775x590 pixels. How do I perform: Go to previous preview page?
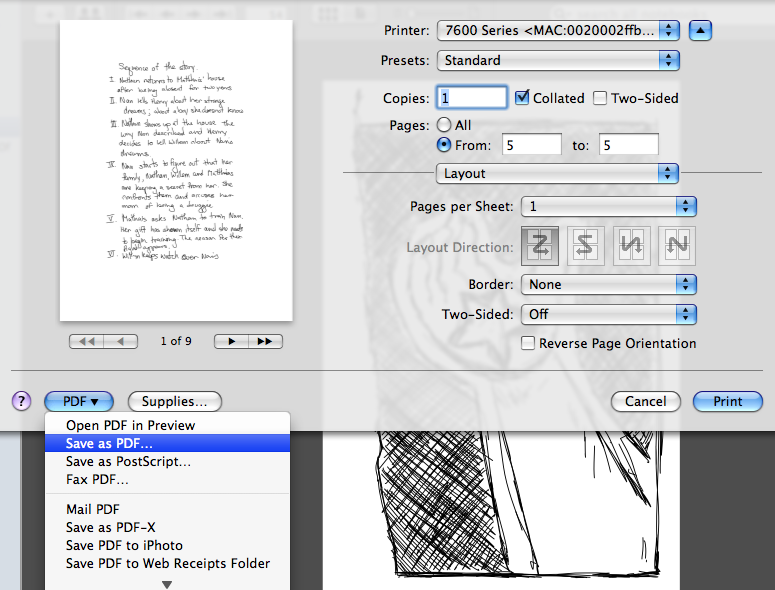(x=121, y=341)
